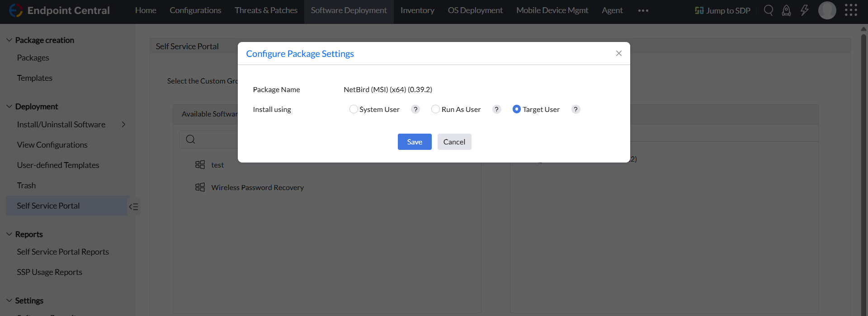
Task: Show help for Target User option
Action: pos(576,109)
